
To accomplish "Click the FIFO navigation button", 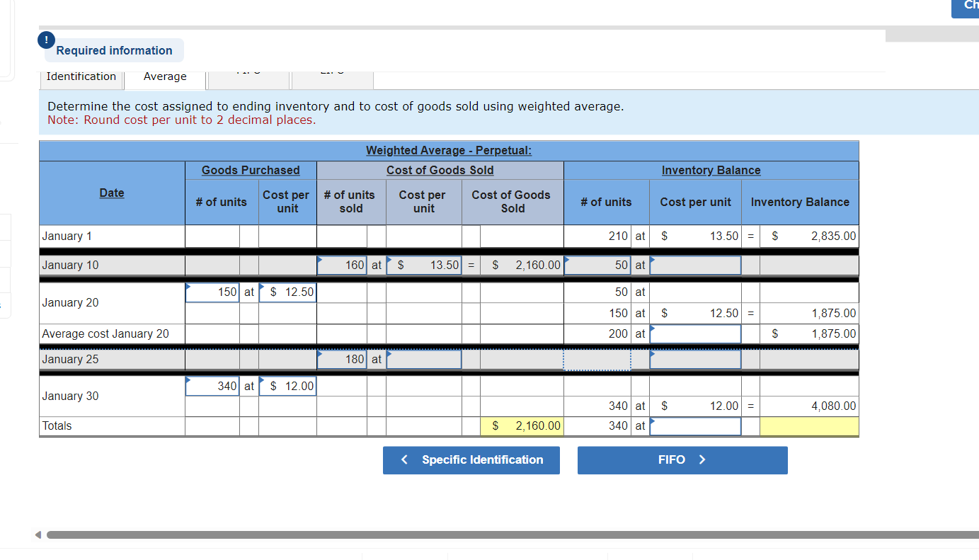I will point(682,459).
